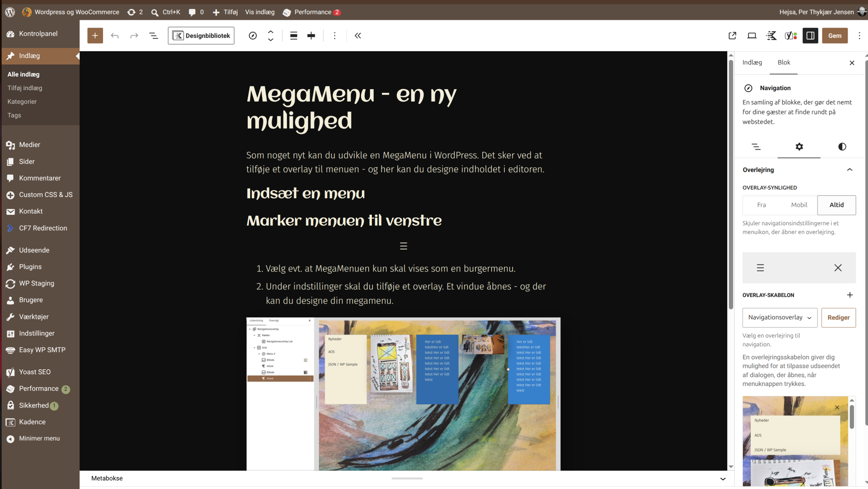Screen dimensions: 868x489
Task: Redo the last undone change
Action: [x=134, y=36]
